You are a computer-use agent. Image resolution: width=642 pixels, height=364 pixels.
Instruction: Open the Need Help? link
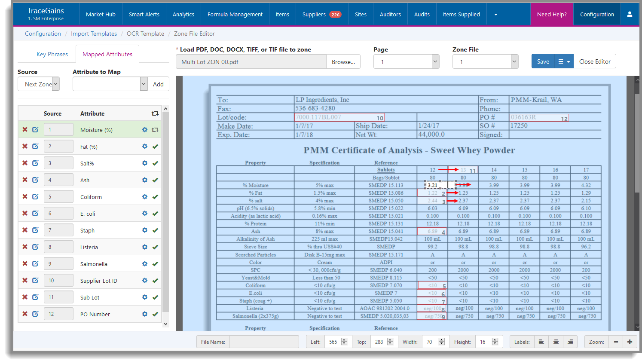pos(552,14)
